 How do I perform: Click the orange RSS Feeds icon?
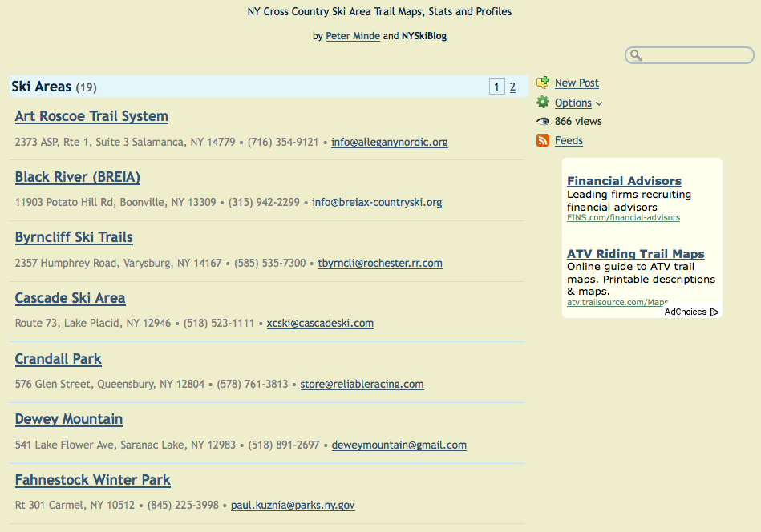click(x=543, y=141)
